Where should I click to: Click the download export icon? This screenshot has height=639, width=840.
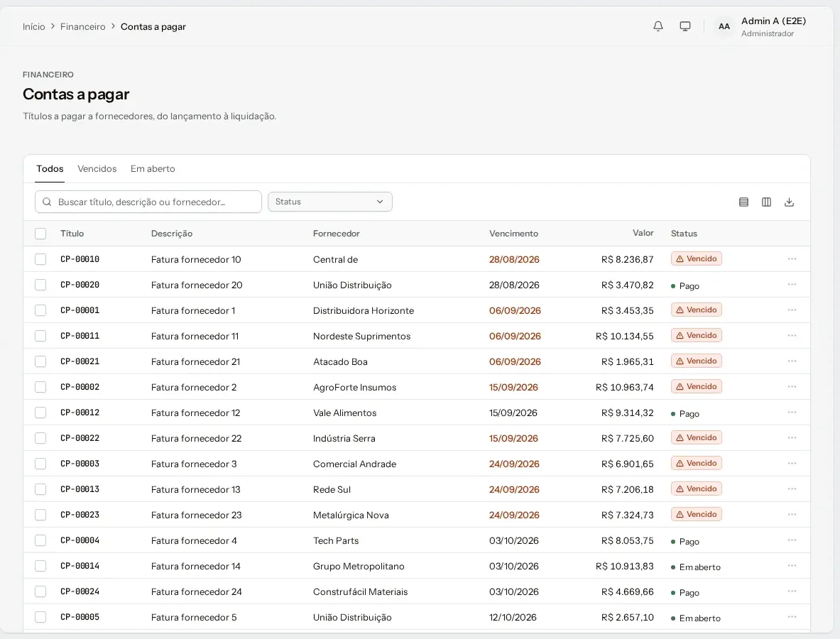789,202
